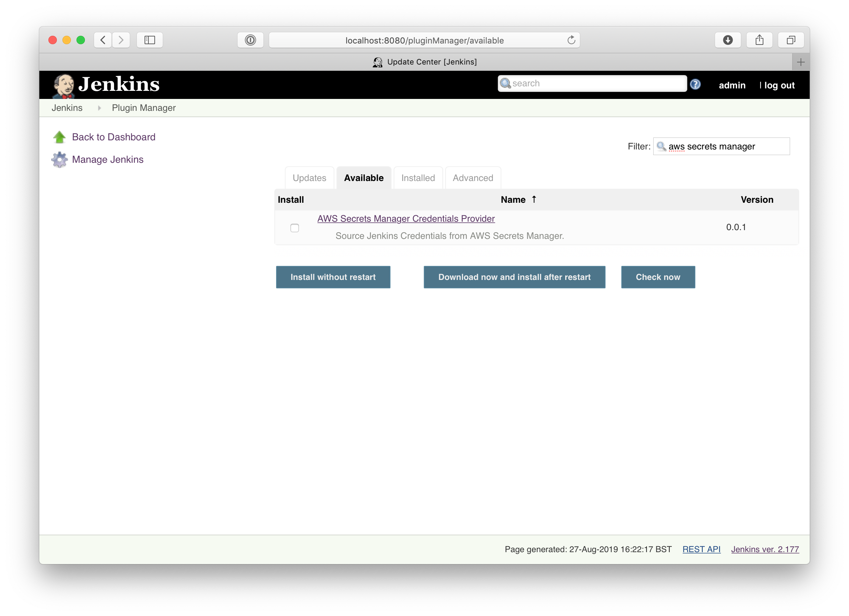Image resolution: width=849 pixels, height=616 pixels.
Task: Click the log out link
Action: (x=780, y=85)
